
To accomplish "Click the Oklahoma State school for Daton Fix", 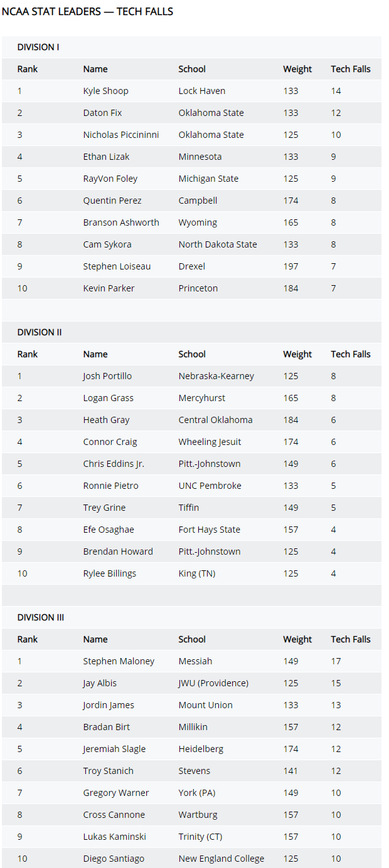I will (211, 113).
